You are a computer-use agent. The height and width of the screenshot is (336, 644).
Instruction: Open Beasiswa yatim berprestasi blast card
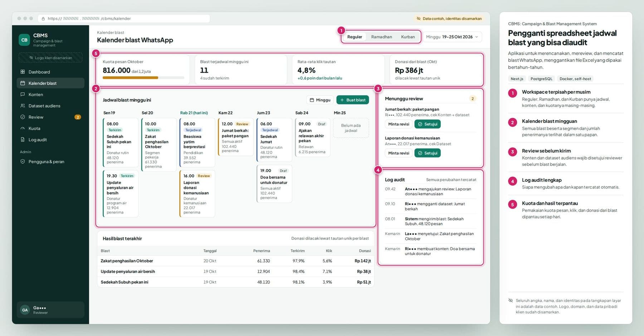[197, 142]
